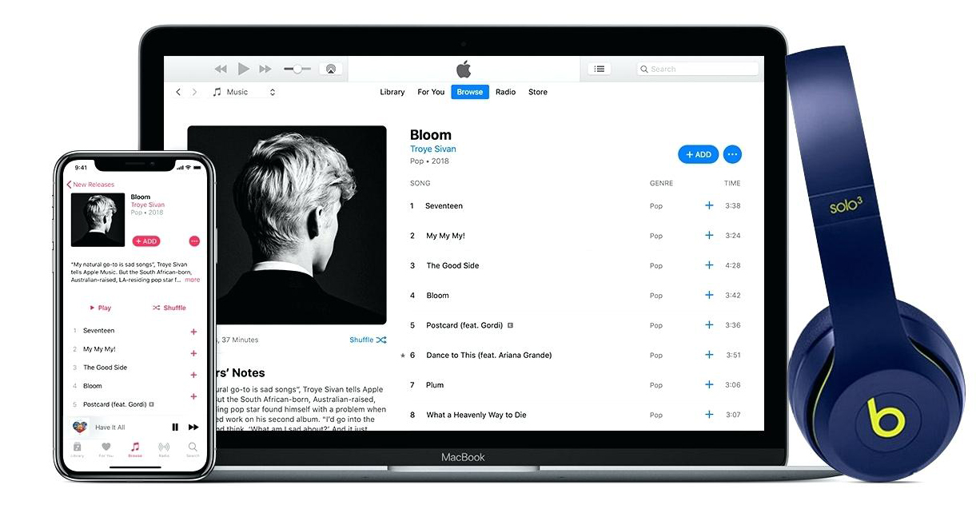Image resolution: width=980 pixels, height=513 pixels.
Task: Add Postcard (feat. Gordi) with its plus in iTunes
Action: pyautogui.click(x=709, y=325)
